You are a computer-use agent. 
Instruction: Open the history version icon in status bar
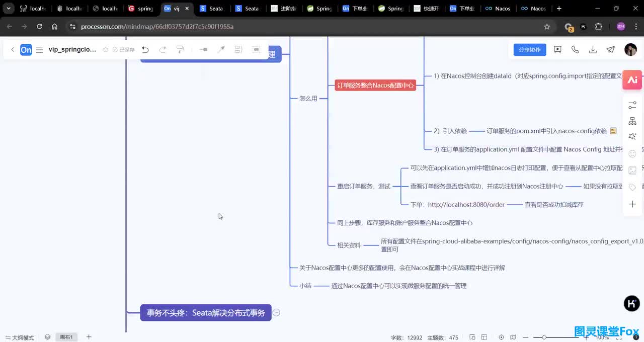click(x=472, y=337)
